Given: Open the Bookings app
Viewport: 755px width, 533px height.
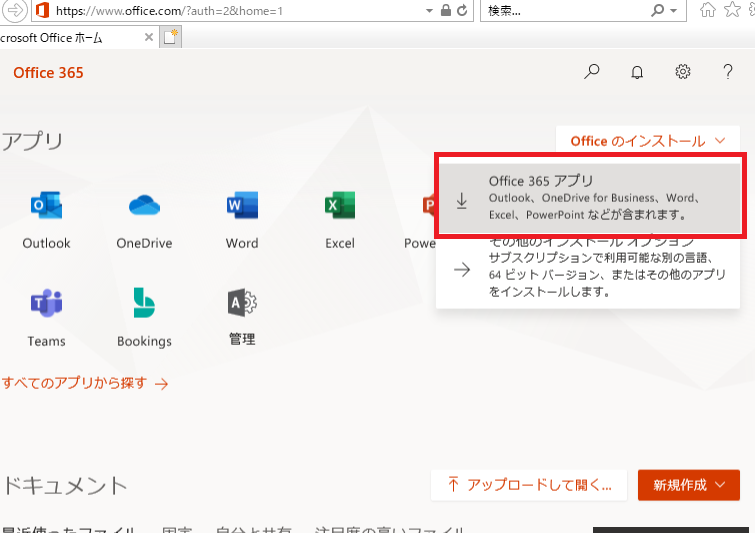Looking at the screenshot, I should [144, 304].
